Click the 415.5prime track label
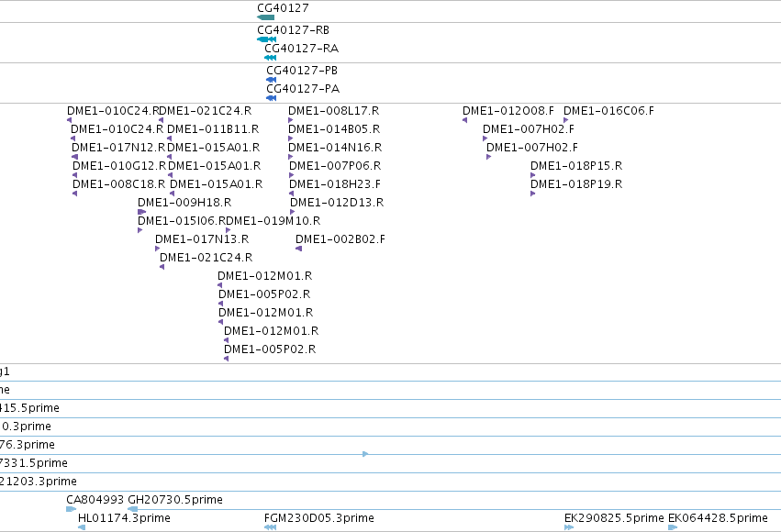Image resolution: width=781 pixels, height=532 pixels. click(x=30, y=408)
